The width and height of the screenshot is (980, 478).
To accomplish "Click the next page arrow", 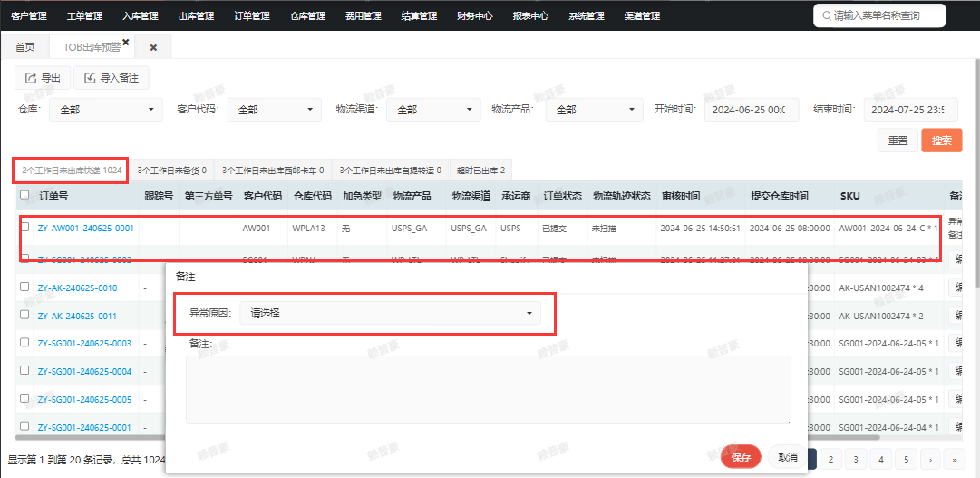I will 931,459.
